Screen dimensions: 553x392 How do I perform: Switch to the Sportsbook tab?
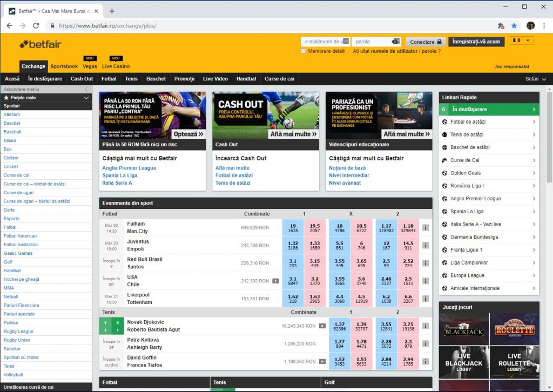[64, 66]
